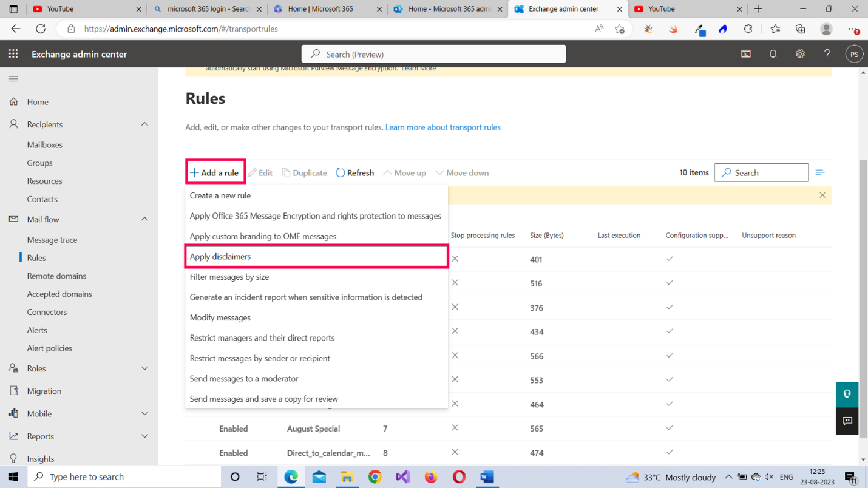Open the settings gear in header
This screenshot has width=868, height=488.
(800, 54)
